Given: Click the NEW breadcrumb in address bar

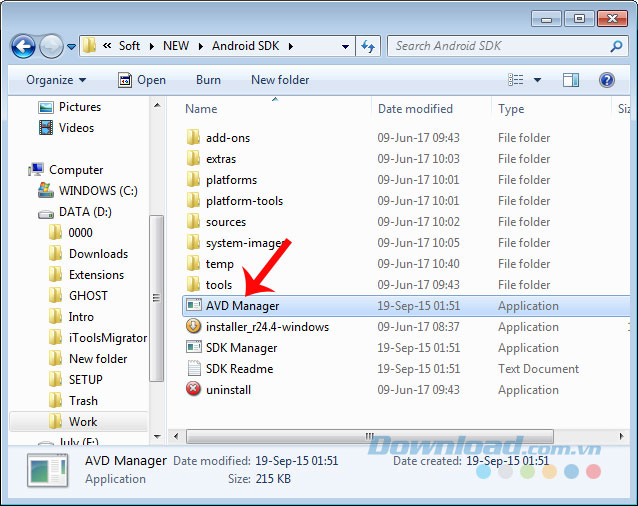Looking at the screenshot, I should (x=176, y=46).
